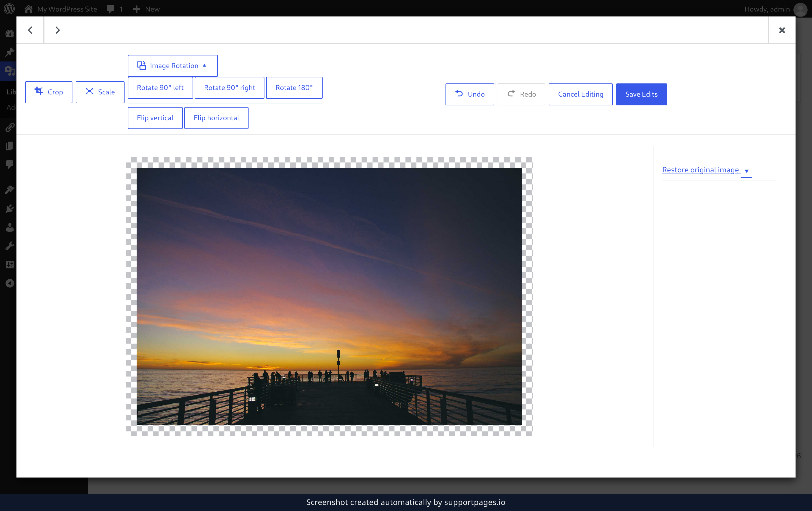812x511 pixels.
Task: Open the Scale tool
Action: click(x=100, y=92)
